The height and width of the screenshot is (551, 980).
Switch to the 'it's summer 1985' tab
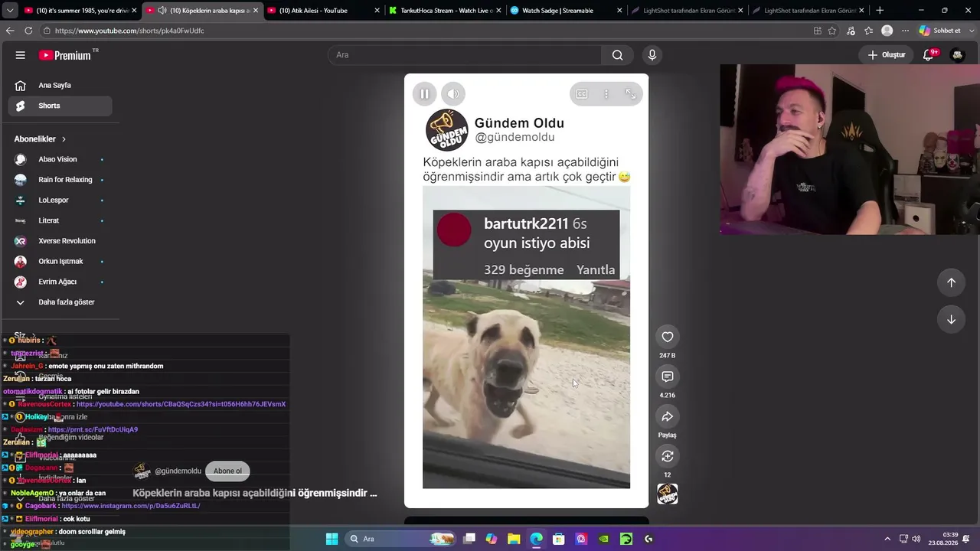point(80,11)
